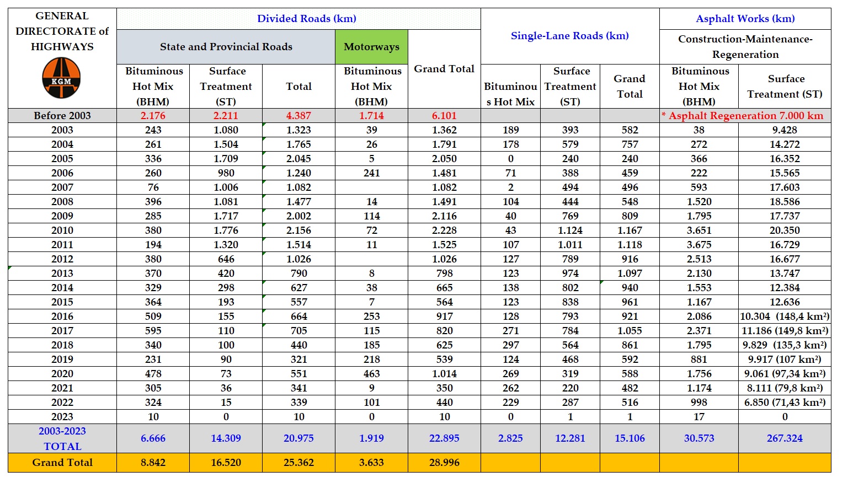Image resolution: width=848 pixels, height=504 pixels.
Task: Click the "Before 2003" row label
Action: pyautogui.click(x=62, y=116)
